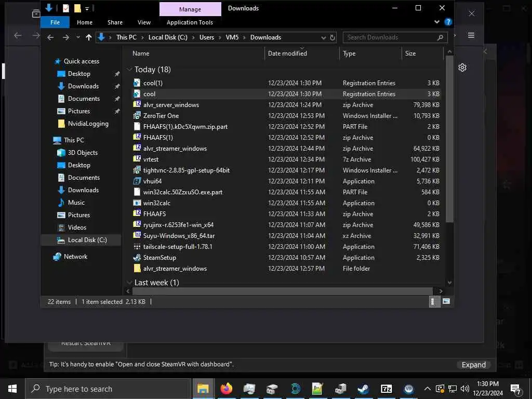Refresh the Downloads folder view
Image resolution: width=532 pixels, height=399 pixels.
(x=332, y=37)
